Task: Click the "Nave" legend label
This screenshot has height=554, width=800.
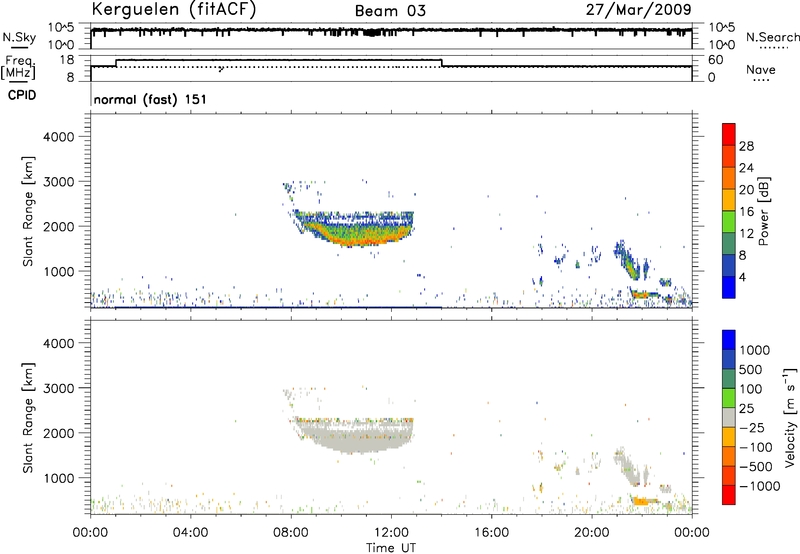Action: point(761,69)
